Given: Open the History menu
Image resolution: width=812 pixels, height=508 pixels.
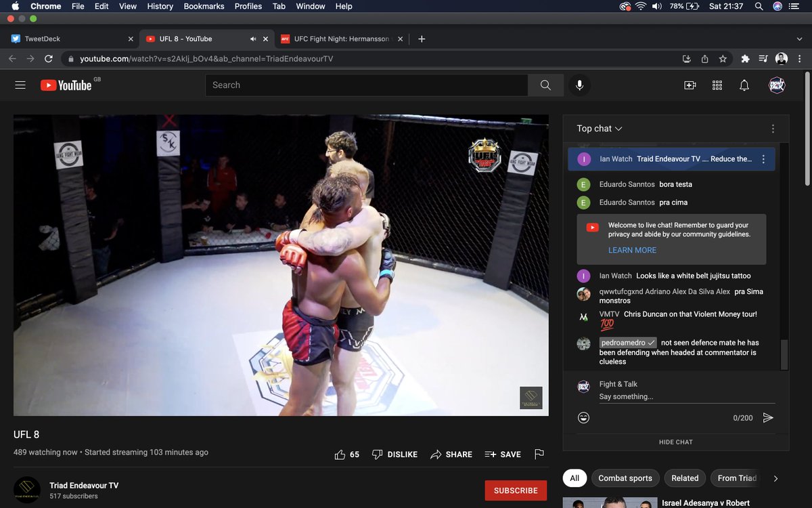Looking at the screenshot, I should (160, 6).
